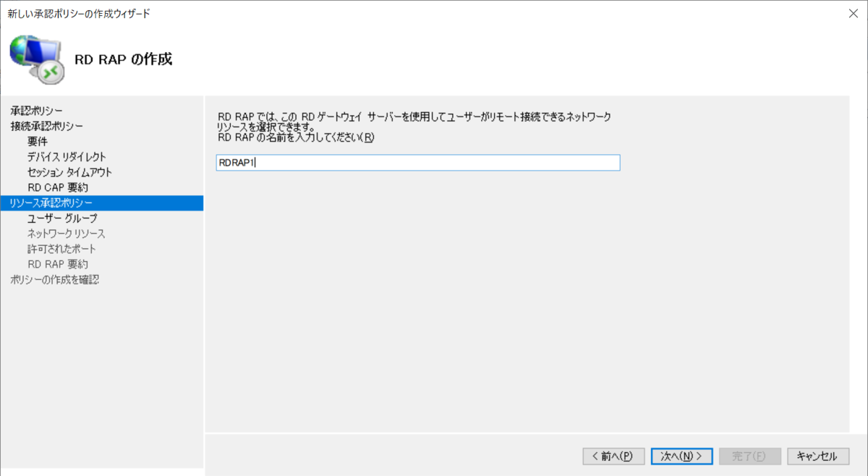Select highlighted リソース承認ポリシー step
This screenshot has width=868, height=476.
click(101, 203)
